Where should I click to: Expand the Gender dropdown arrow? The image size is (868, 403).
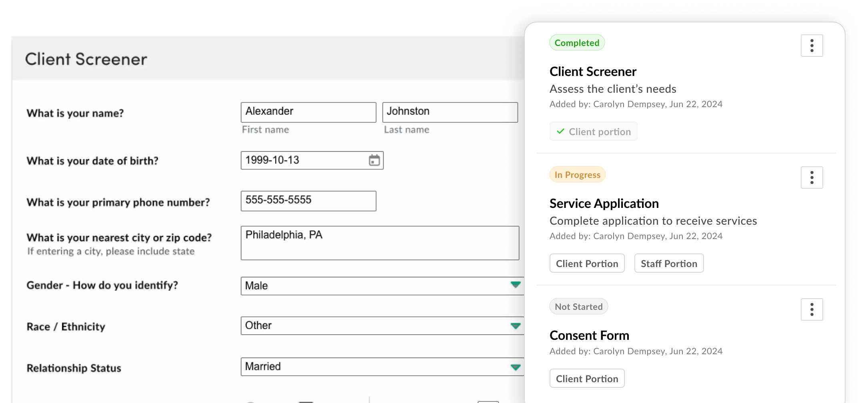[x=516, y=285]
